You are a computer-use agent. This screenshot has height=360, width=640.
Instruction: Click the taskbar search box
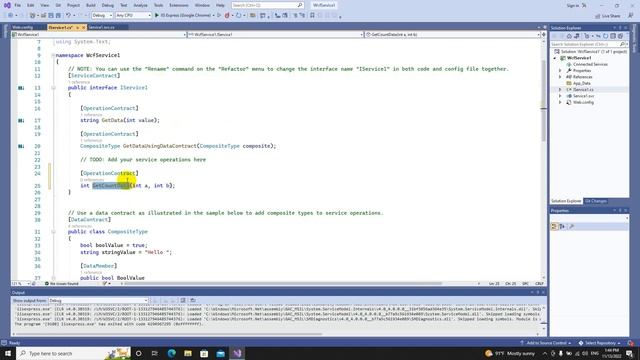click(x=74, y=353)
